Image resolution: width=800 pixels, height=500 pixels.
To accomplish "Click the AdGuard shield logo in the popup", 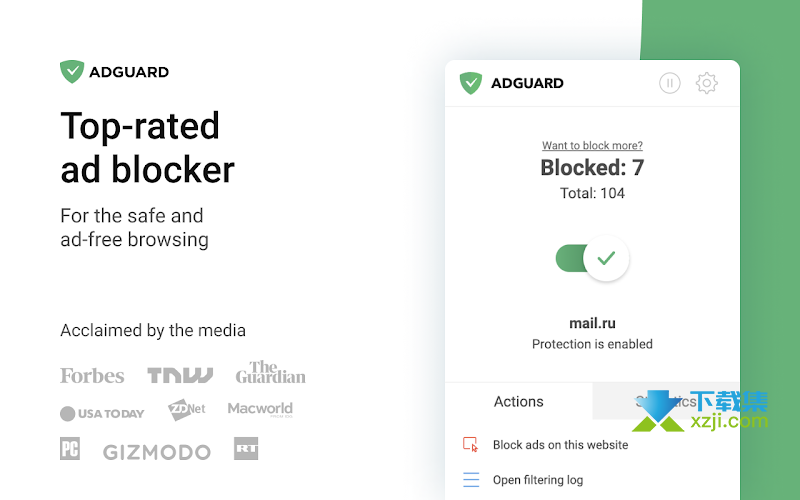I will click(x=470, y=83).
